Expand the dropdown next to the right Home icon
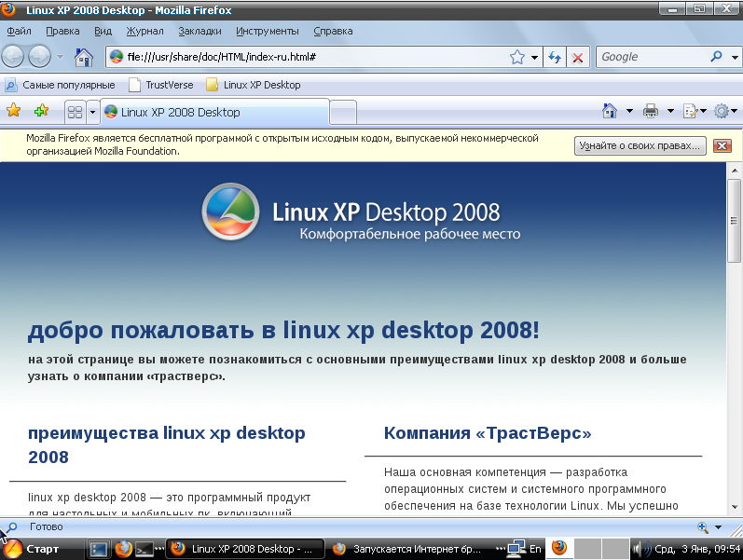The height and width of the screenshot is (560, 743). (x=630, y=111)
